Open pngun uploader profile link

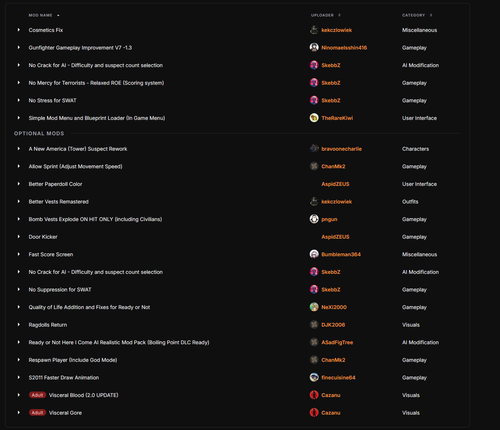tap(329, 219)
